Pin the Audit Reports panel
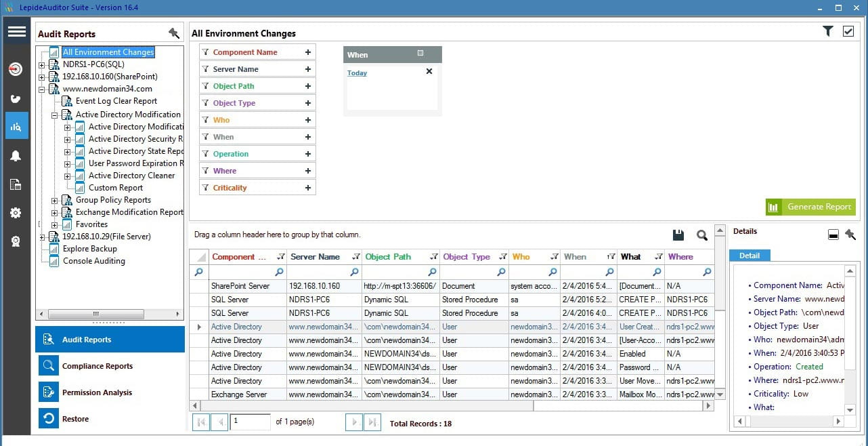868x446 pixels. pos(174,33)
